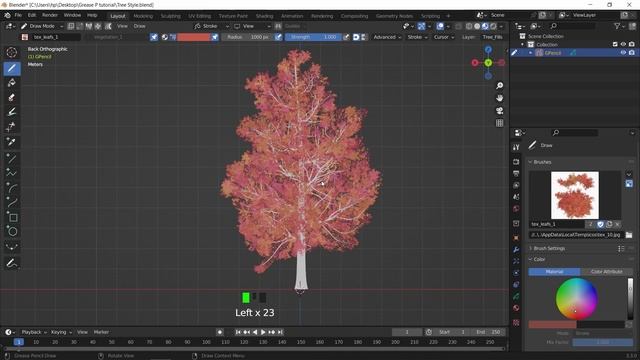Click the tex_leafs_1 brush thumbnail preview
The width and height of the screenshot is (640, 360).
[575, 195]
